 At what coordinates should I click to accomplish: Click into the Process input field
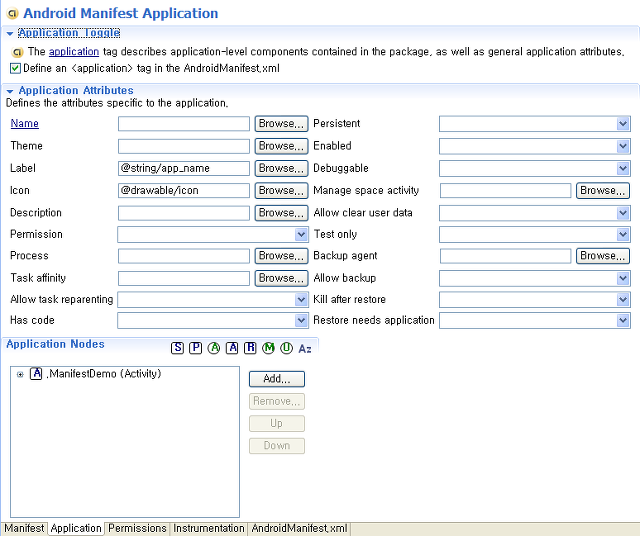coord(184,256)
